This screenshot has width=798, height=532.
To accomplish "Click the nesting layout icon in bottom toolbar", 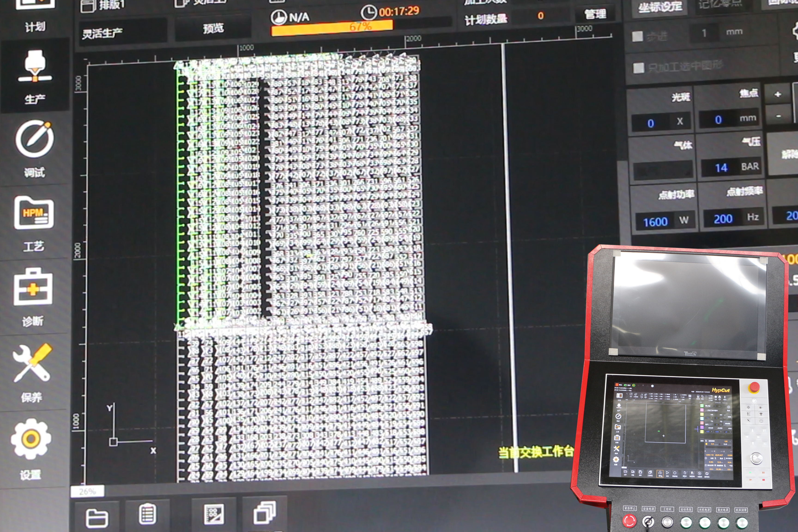I will (214, 514).
